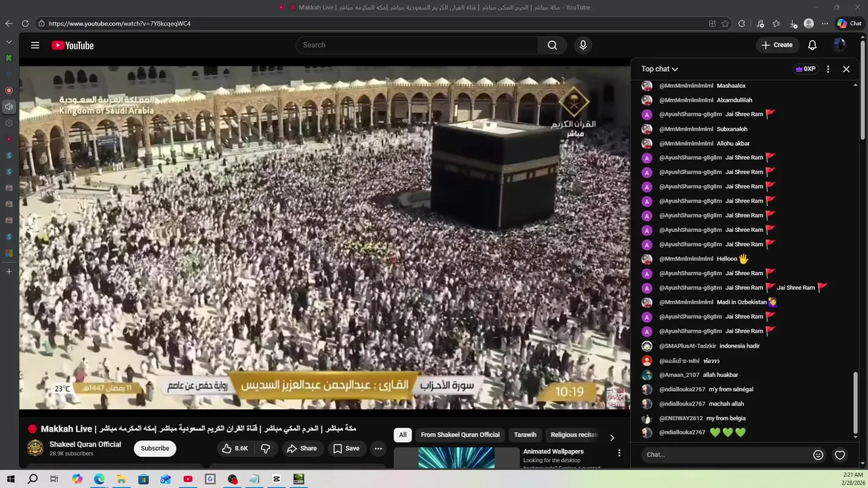Click the live chat scrollbar
The height and width of the screenshot is (488, 868).
coord(855,403)
